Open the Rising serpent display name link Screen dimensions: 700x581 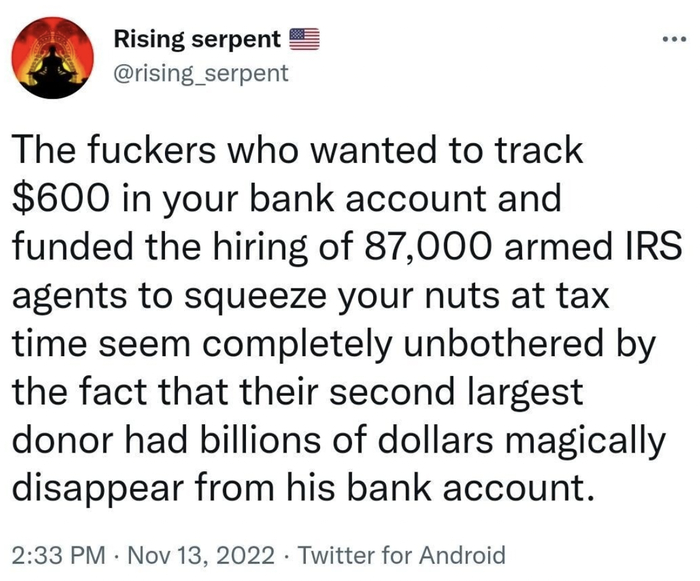click(197, 40)
